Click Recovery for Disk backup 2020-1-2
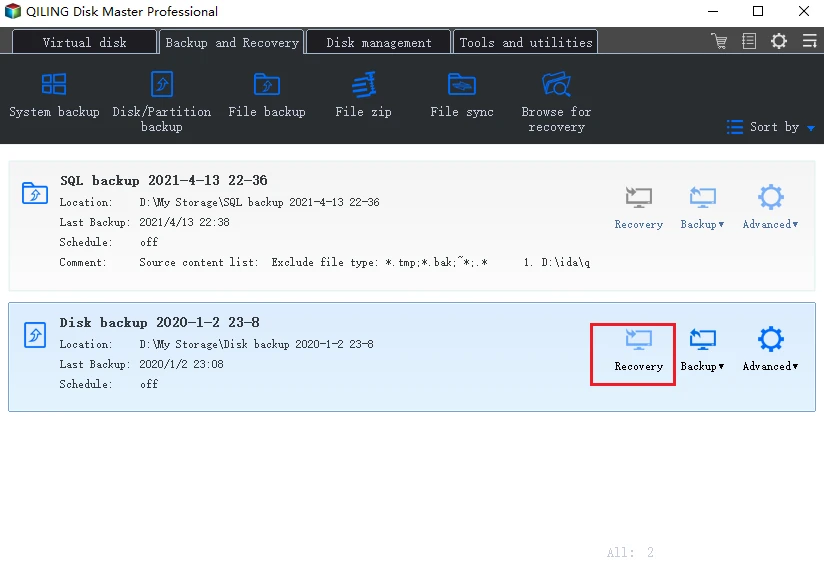The image size is (824, 565). 638,350
